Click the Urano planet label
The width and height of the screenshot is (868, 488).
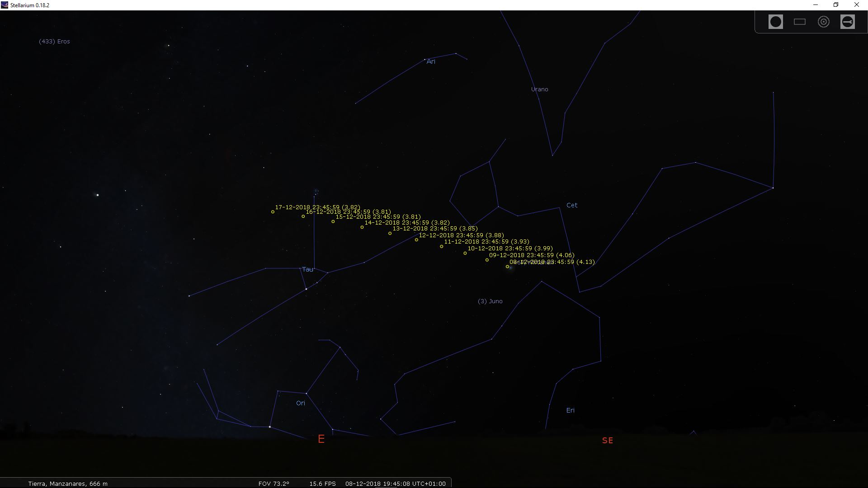(x=539, y=89)
